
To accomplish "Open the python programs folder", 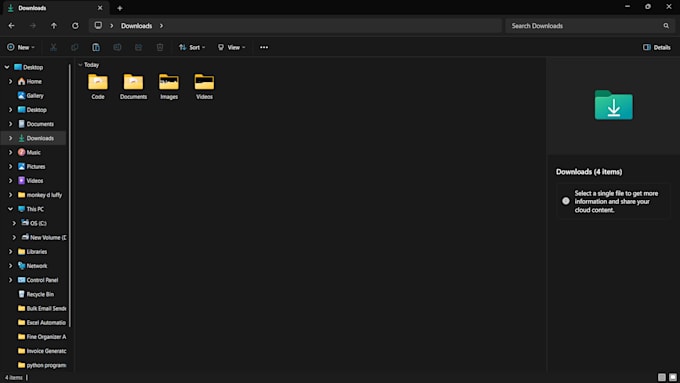I will point(42,365).
